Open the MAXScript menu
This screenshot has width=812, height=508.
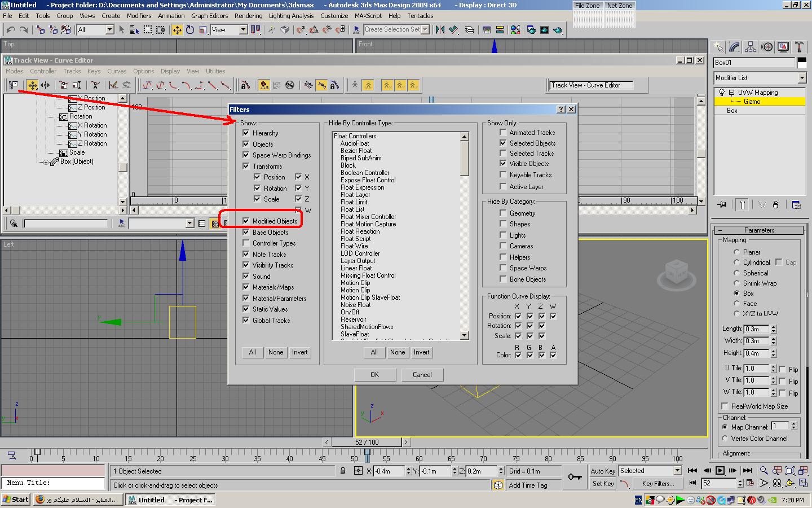368,16
